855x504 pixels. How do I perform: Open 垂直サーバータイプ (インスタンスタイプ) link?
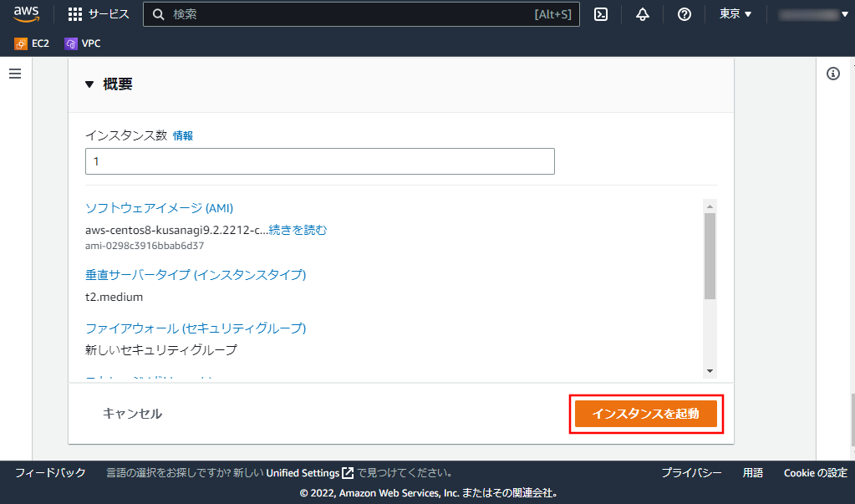tap(196, 274)
